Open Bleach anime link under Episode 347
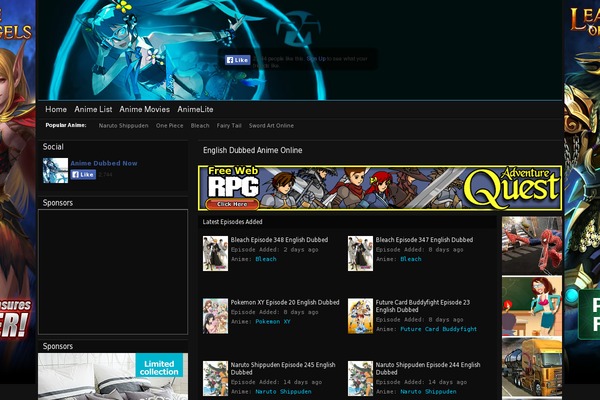Viewport: 600px width, 400px height. coord(411,259)
